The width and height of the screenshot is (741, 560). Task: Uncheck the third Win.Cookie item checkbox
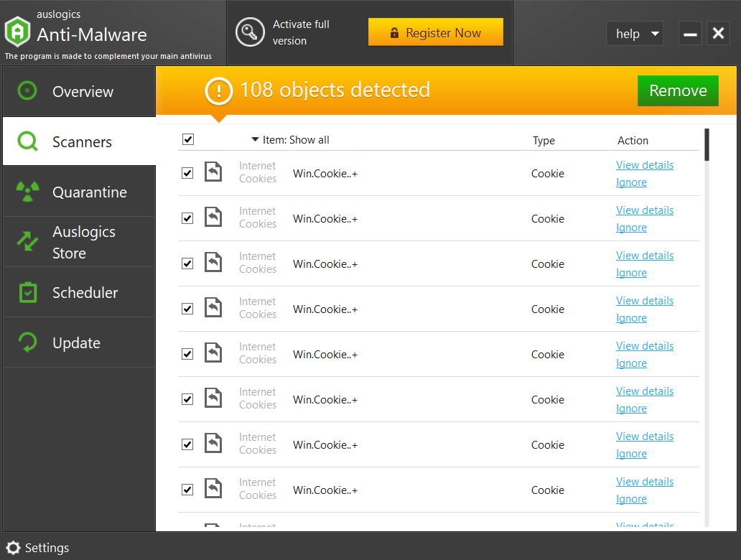(187, 263)
